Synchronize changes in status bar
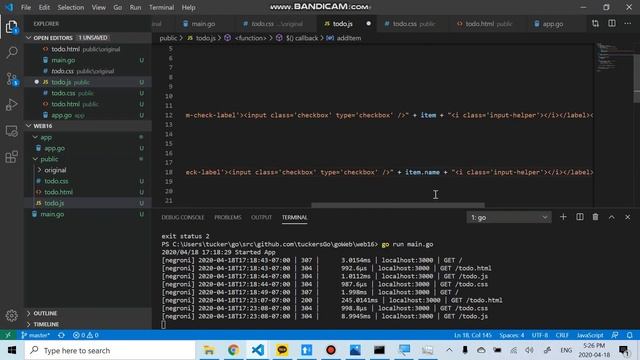 (61, 335)
